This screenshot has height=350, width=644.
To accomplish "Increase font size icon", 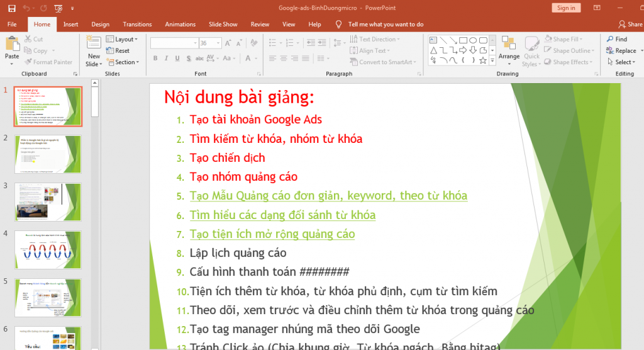I will 228,43.
